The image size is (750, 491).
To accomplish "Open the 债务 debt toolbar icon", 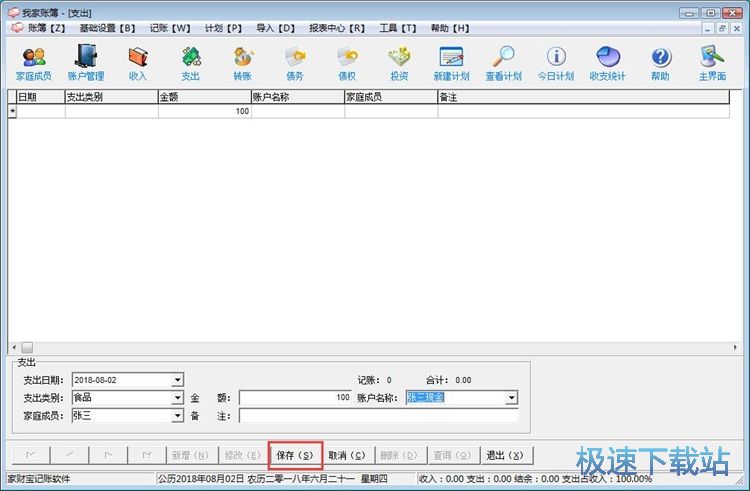I will click(x=295, y=62).
